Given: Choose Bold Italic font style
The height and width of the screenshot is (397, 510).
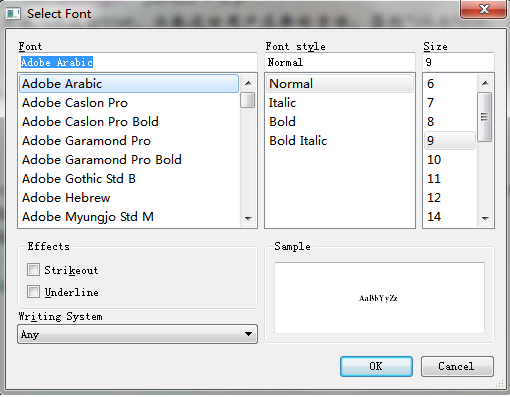Looking at the screenshot, I should (x=340, y=141).
